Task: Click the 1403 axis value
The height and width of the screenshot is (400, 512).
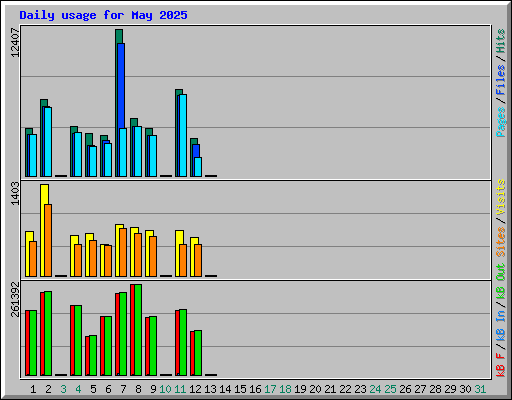Action: [15, 194]
